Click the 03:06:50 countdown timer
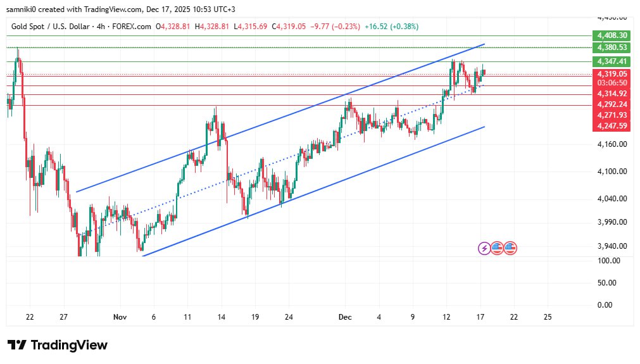Image resolution: width=640 pixels, height=364 pixels. pos(612,83)
